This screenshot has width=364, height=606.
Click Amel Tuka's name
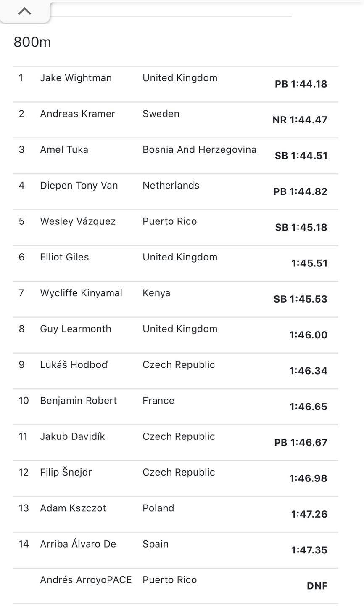[x=64, y=149]
